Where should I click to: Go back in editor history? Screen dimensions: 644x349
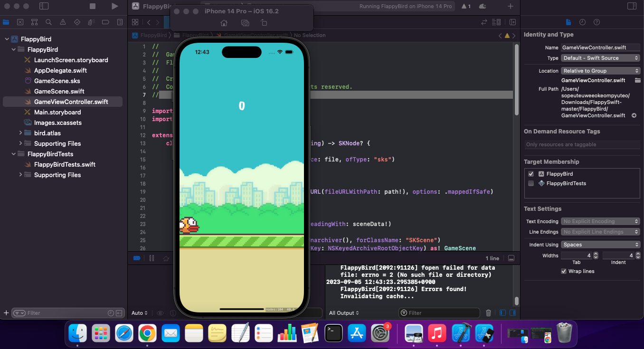149,22
